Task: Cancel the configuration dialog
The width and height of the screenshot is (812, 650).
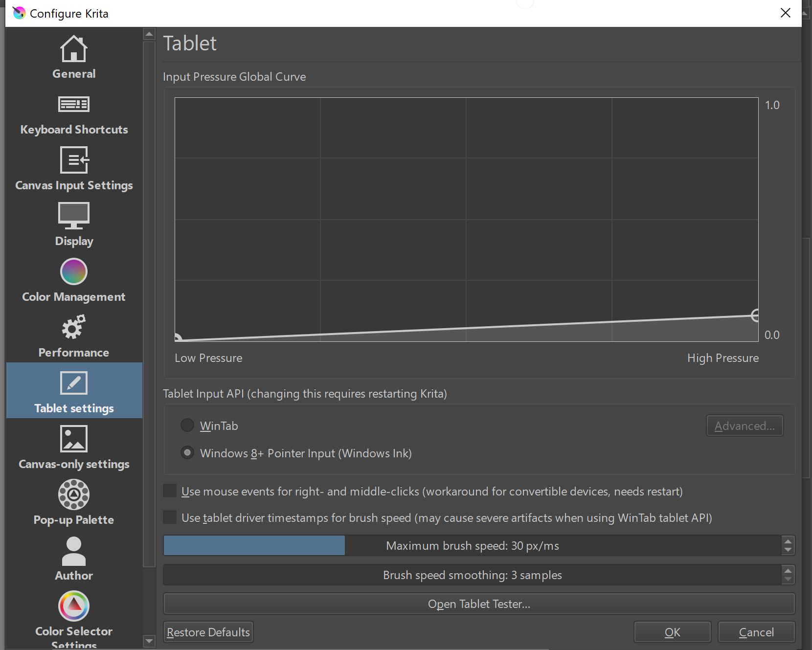Action: [x=756, y=632]
